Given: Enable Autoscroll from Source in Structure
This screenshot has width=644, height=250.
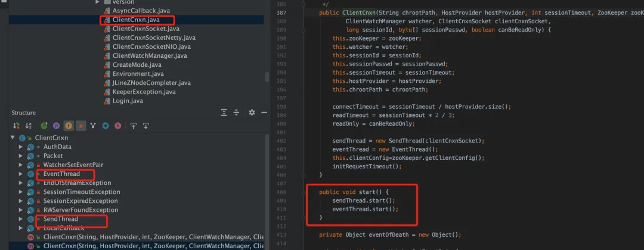Looking at the screenshot, I should click(x=146, y=126).
